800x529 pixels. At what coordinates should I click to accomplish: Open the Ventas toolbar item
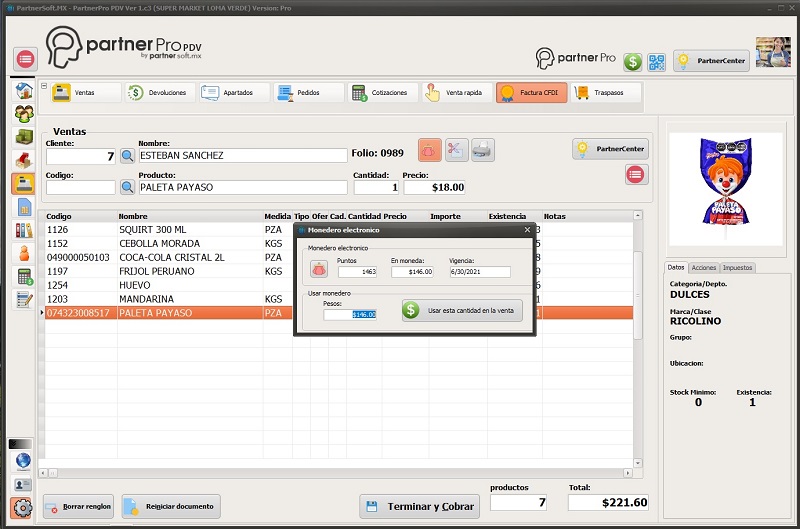pos(85,93)
